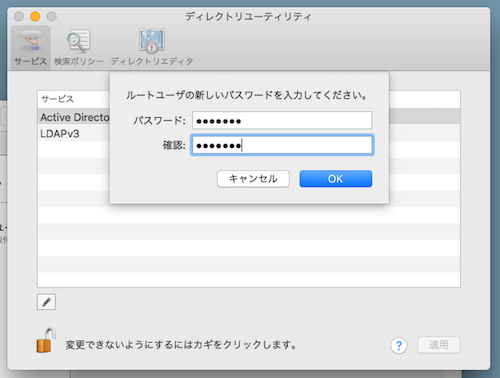
Task: Click the パスワード input field
Action: tap(282, 120)
